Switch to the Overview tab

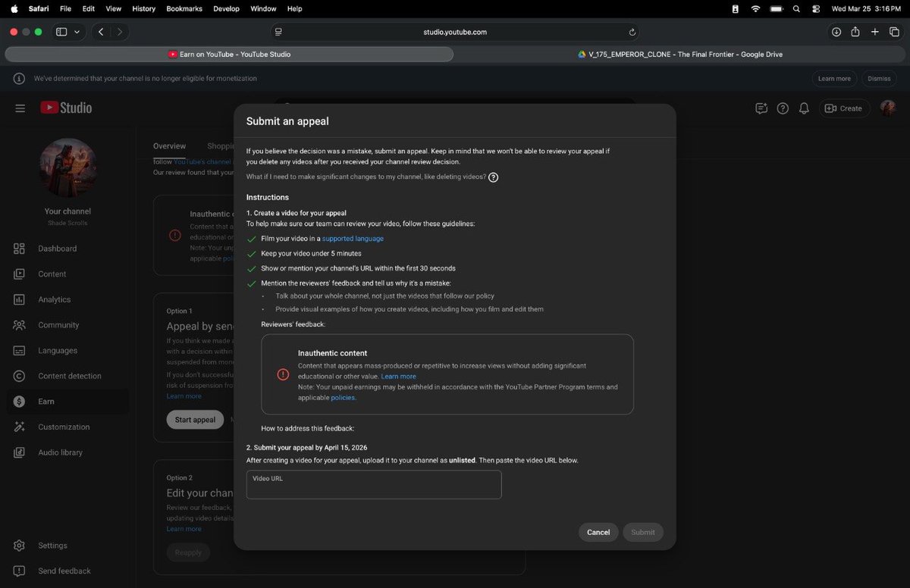(x=169, y=146)
